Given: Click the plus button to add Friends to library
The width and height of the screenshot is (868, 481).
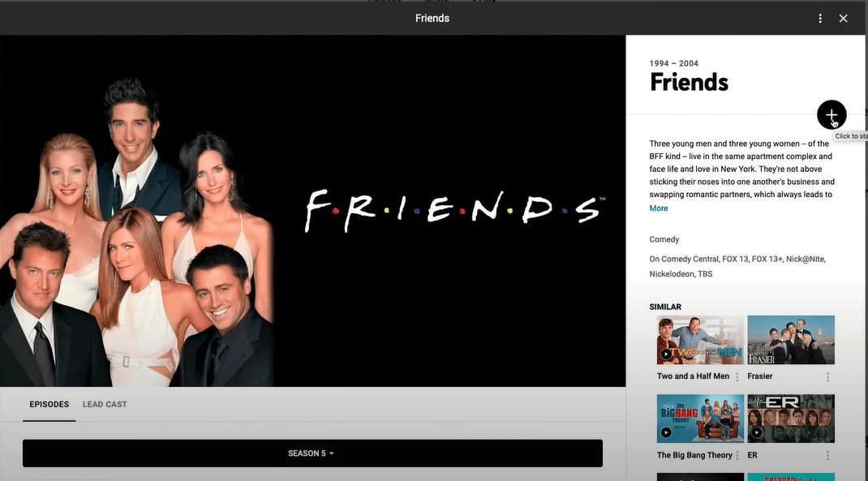Looking at the screenshot, I should [831, 114].
